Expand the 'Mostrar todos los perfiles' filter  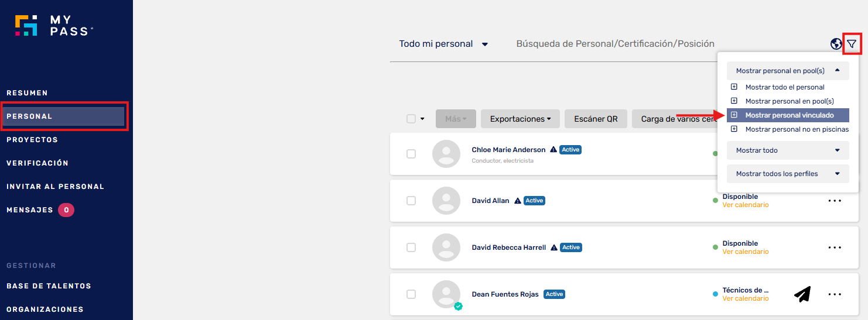[x=788, y=174]
